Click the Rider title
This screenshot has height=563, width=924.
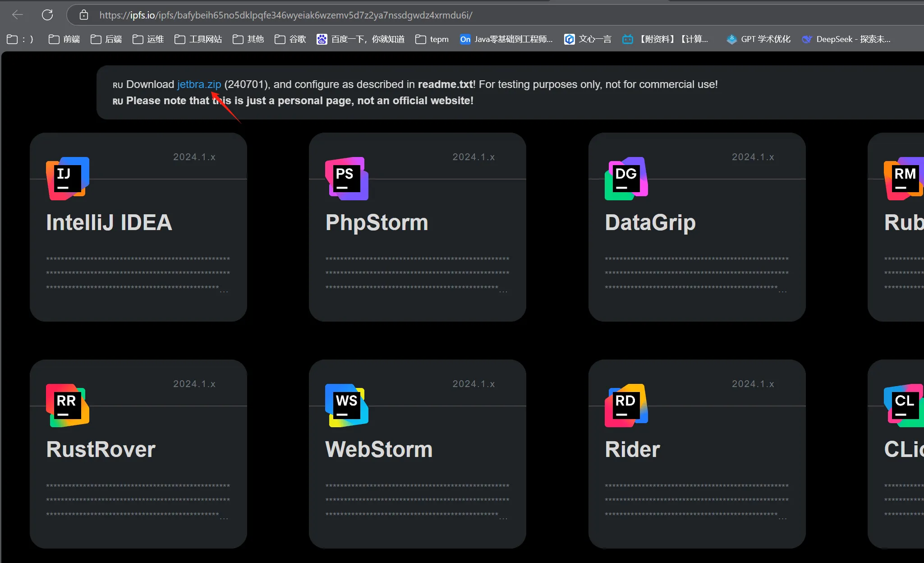(632, 449)
